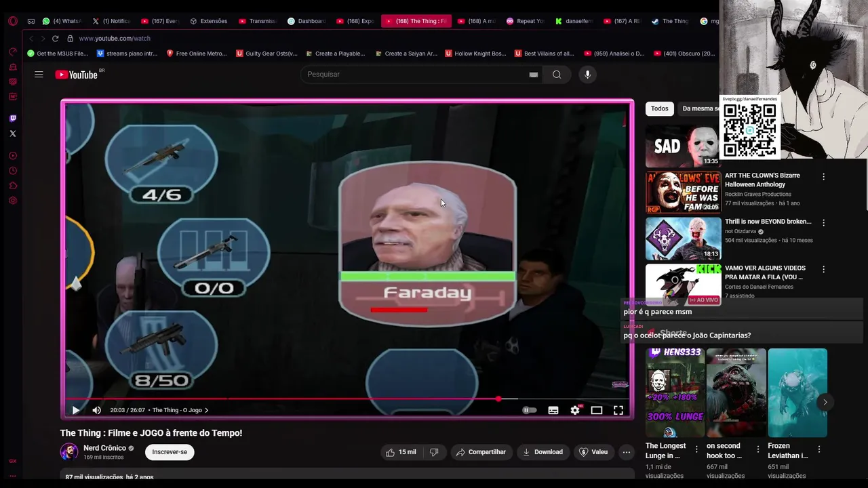Go back in browser history
Viewport: 868px width, 488px height.
pos(31,39)
